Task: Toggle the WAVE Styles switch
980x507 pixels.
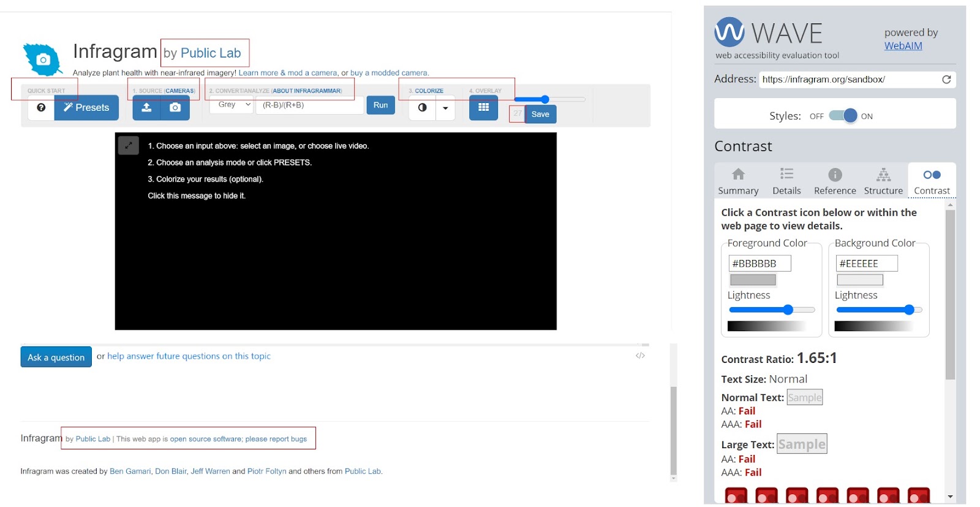Action: [x=843, y=116]
